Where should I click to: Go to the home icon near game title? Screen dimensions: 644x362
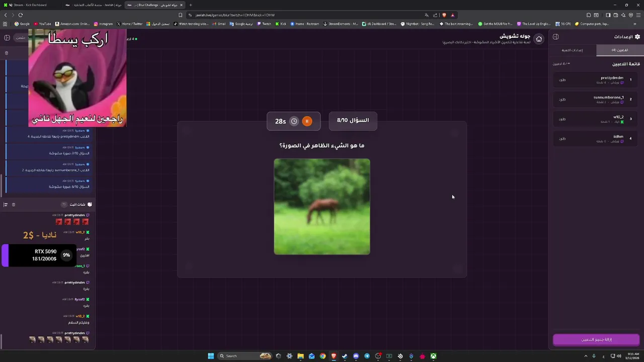(539, 39)
